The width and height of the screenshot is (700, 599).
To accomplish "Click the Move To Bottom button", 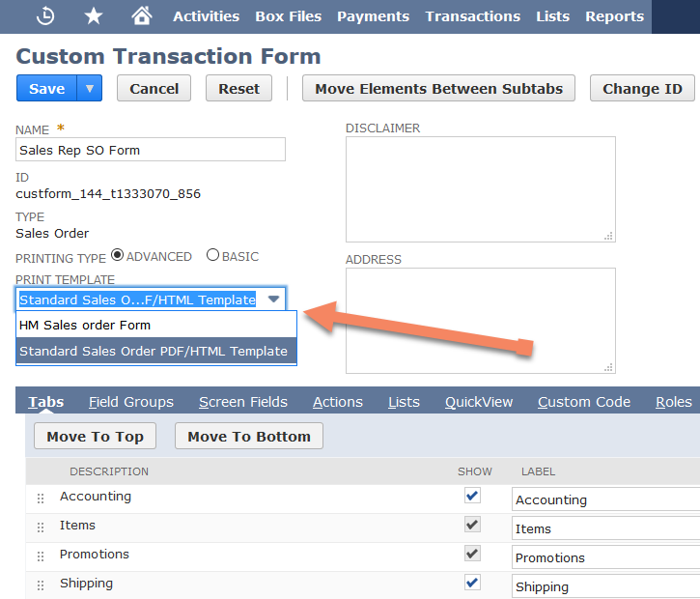I will (249, 436).
